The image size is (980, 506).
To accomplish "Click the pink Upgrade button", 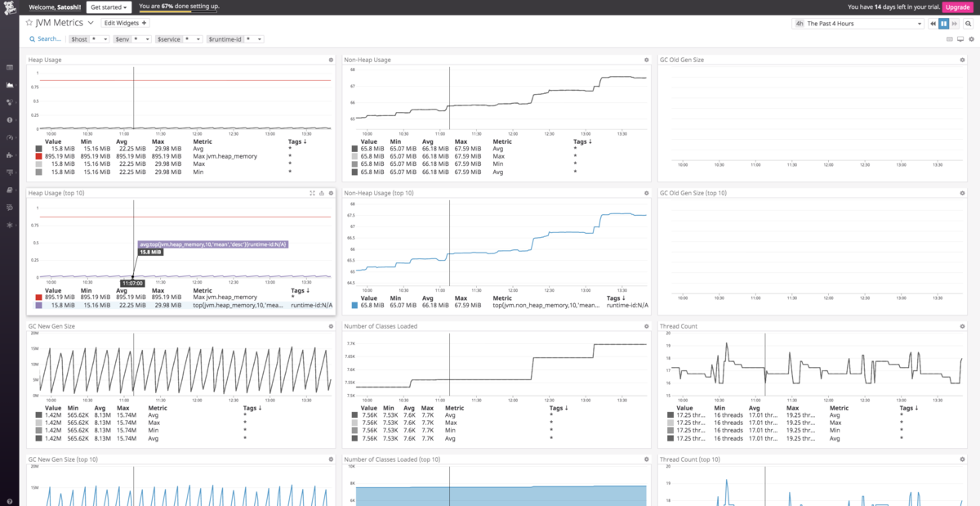I will pyautogui.click(x=958, y=7).
